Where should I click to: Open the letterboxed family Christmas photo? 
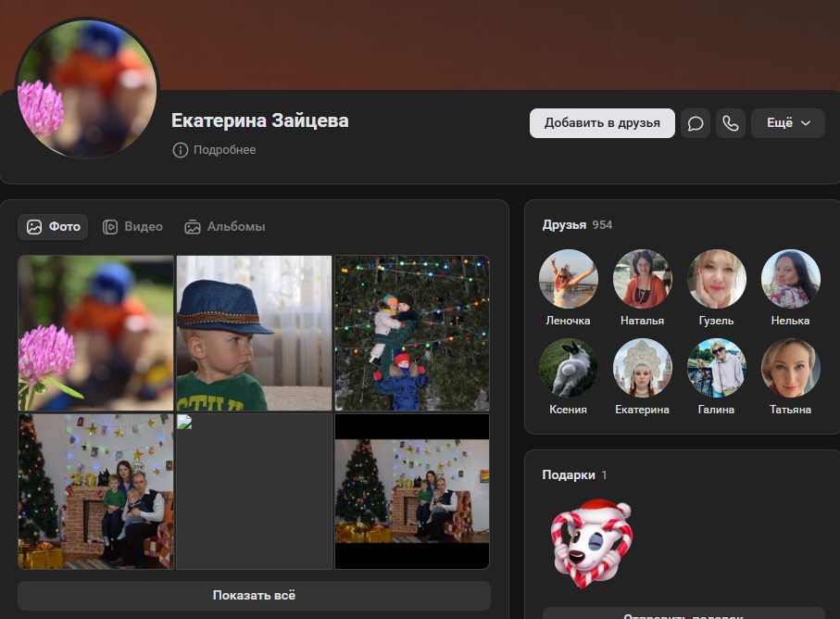coord(412,491)
